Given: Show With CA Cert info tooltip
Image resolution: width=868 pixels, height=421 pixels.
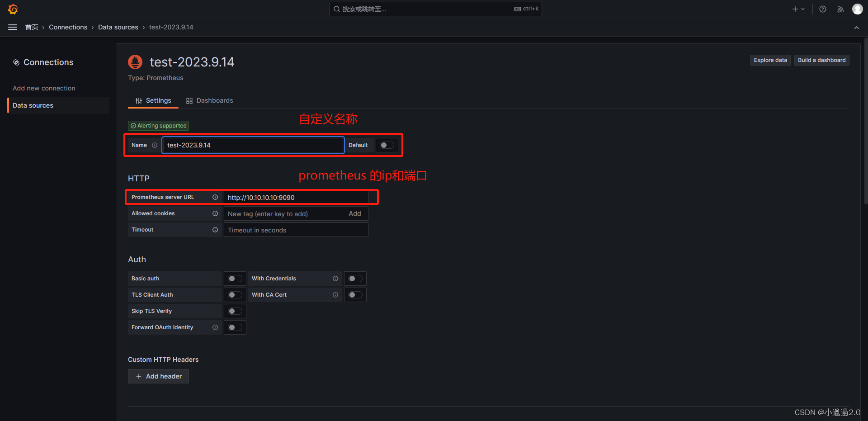Looking at the screenshot, I should [x=335, y=295].
